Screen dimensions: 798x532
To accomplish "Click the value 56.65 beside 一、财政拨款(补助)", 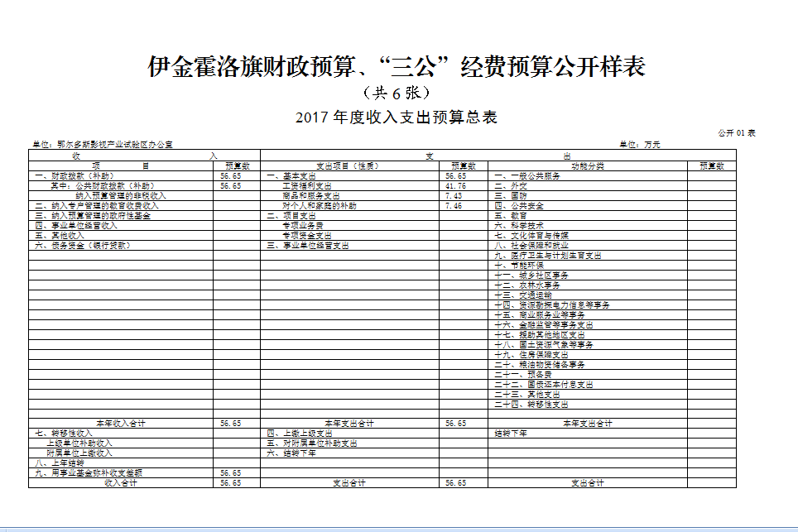I will (x=231, y=176).
